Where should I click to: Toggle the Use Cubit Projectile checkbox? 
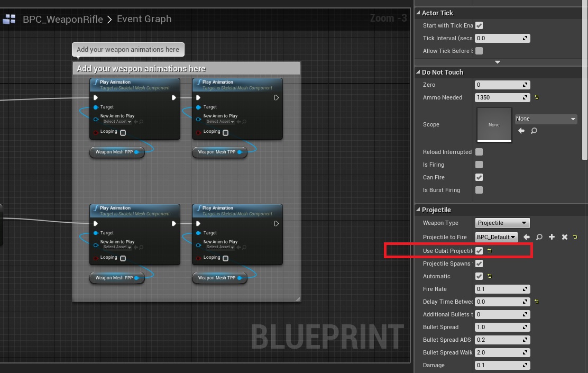(x=479, y=251)
